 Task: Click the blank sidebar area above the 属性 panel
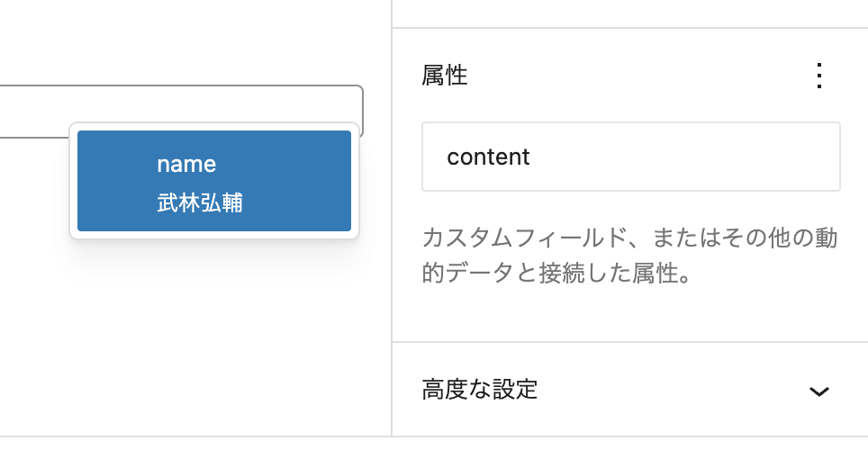tap(630, 13)
